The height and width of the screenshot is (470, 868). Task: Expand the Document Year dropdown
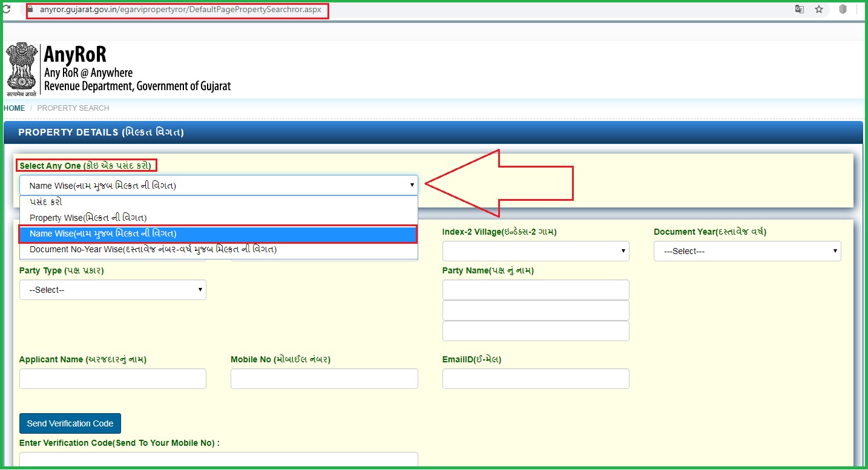[x=747, y=251]
